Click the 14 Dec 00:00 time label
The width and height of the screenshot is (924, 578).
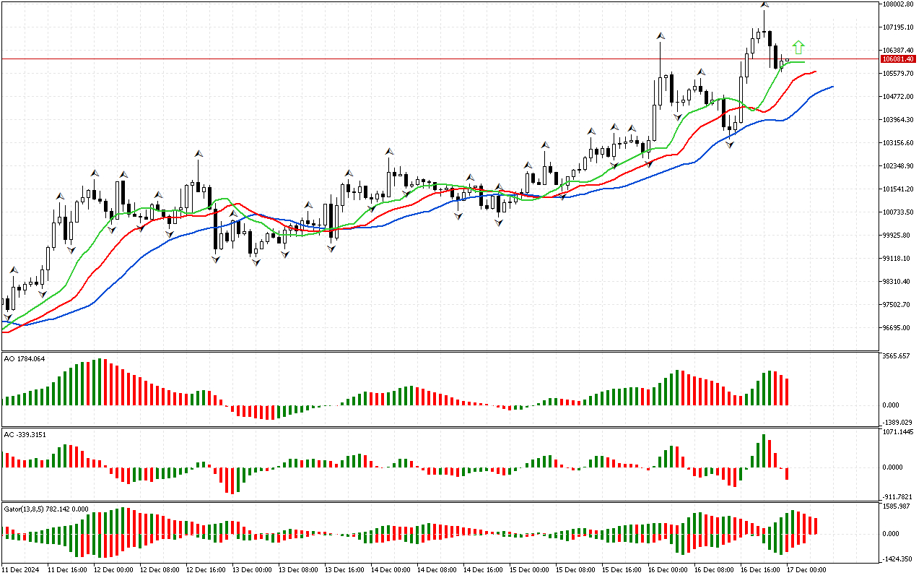391,570
